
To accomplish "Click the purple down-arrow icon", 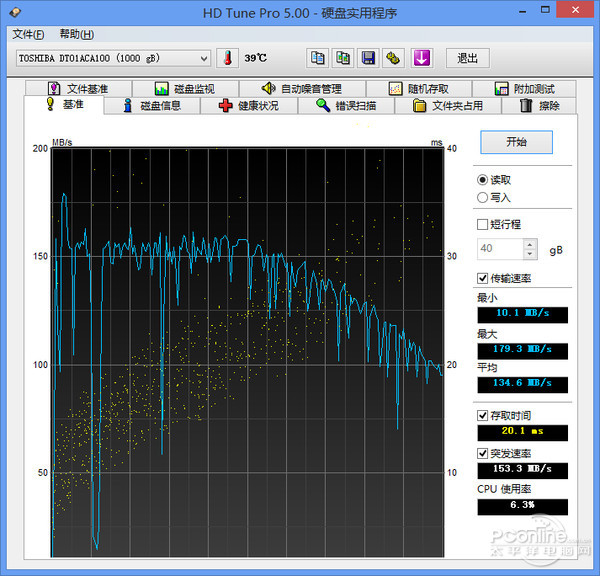I will coord(421,58).
